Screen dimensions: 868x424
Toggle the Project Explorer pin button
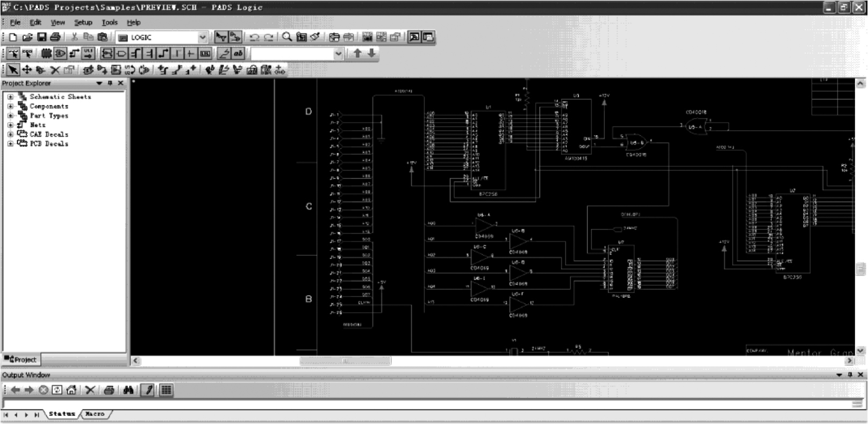click(110, 83)
